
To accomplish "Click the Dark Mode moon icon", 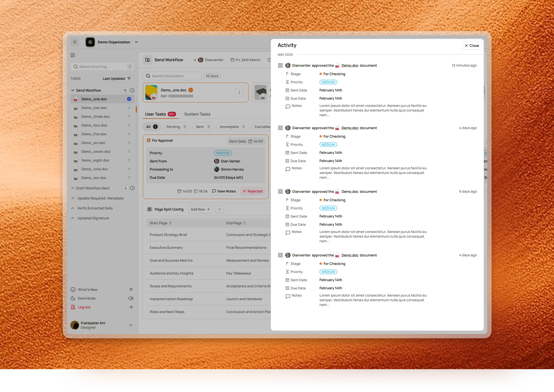I will [73, 298].
